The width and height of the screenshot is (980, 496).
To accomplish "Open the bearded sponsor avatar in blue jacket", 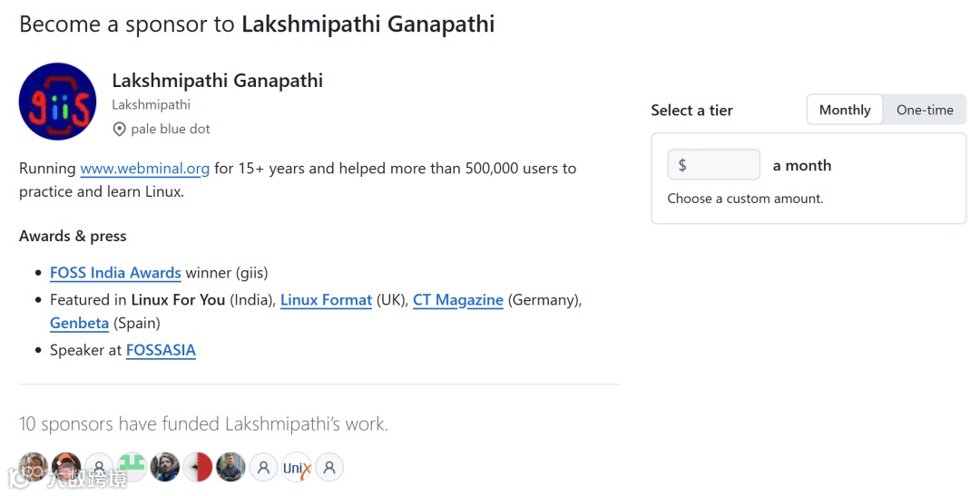I will point(165,468).
